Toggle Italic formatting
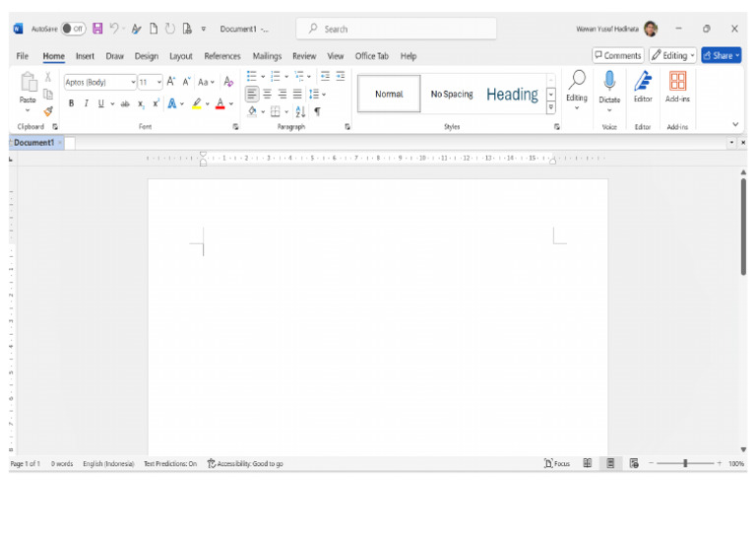 87,103
